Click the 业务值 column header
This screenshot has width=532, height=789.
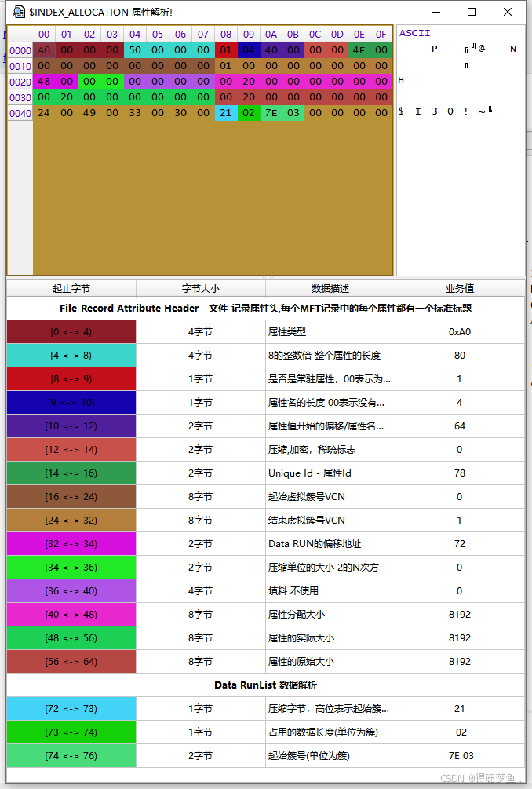460,288
